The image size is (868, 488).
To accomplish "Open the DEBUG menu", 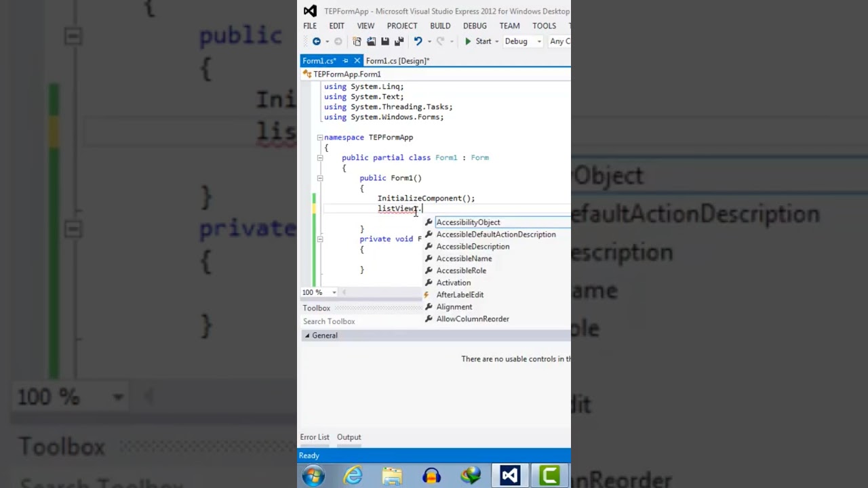I will [475, 26].
